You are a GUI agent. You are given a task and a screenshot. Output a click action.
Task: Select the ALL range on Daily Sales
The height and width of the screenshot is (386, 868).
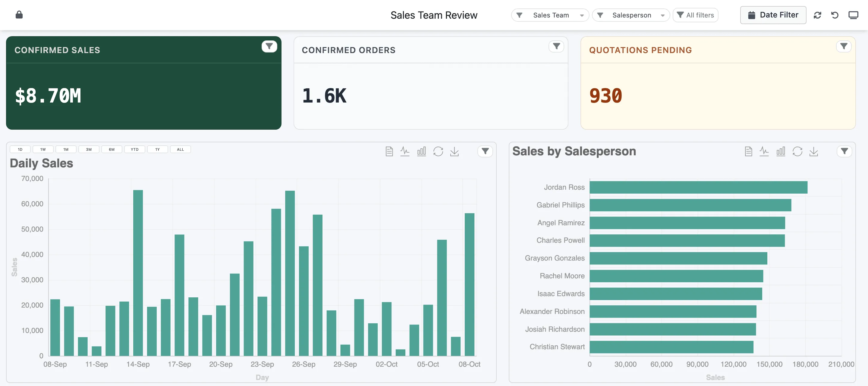181,149
